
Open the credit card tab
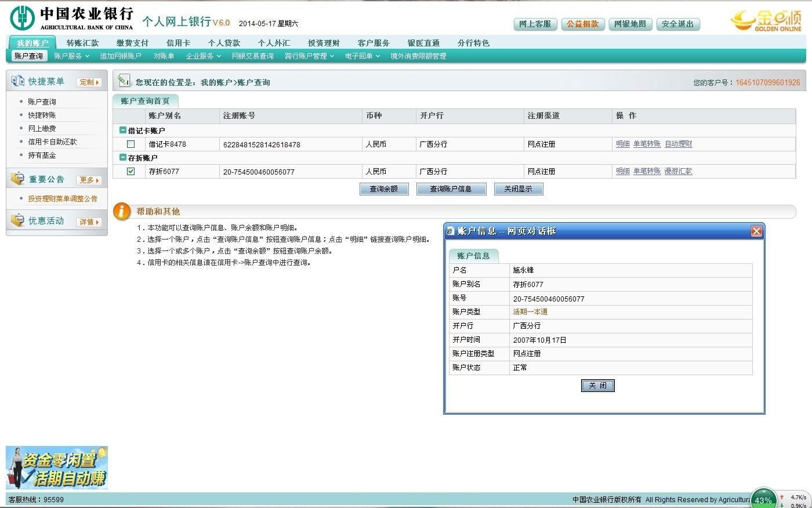178,43
